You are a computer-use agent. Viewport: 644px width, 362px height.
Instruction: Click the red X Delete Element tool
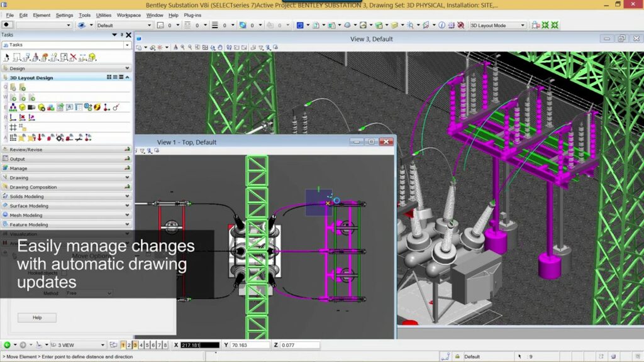73,57
